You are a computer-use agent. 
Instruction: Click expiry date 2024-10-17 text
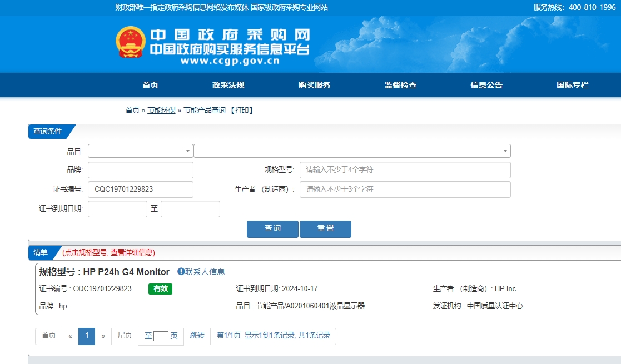pyautogui.click(x=300, y=289)
